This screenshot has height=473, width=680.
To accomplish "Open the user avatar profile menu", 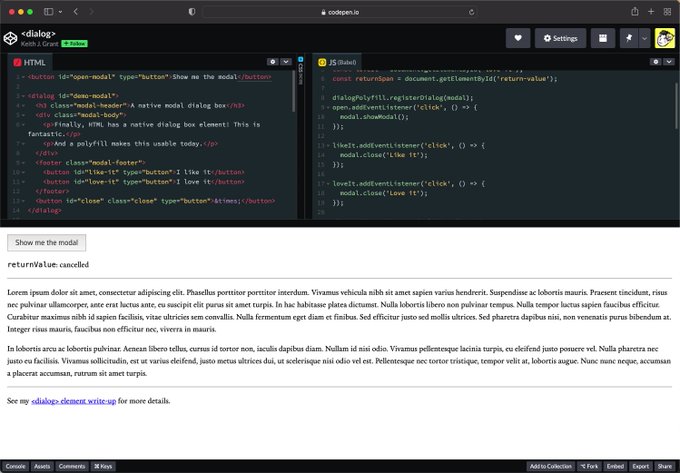I will 664,38.
